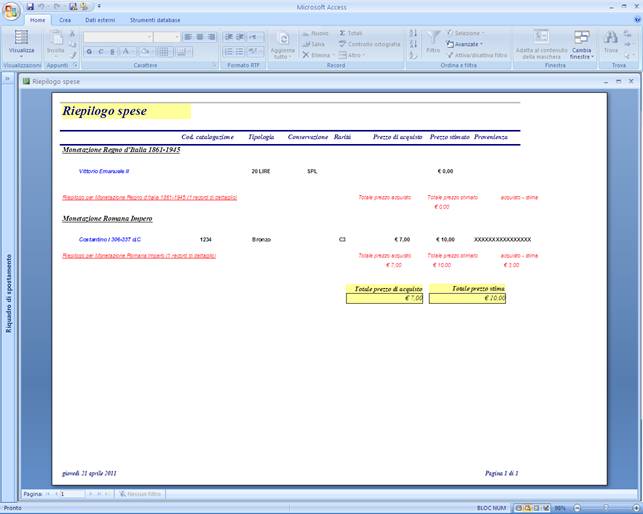This screenshot has width=643, height=514.
Task: Click the Vittorio Emanuele II entry
Action: click(x=104, y=171)
